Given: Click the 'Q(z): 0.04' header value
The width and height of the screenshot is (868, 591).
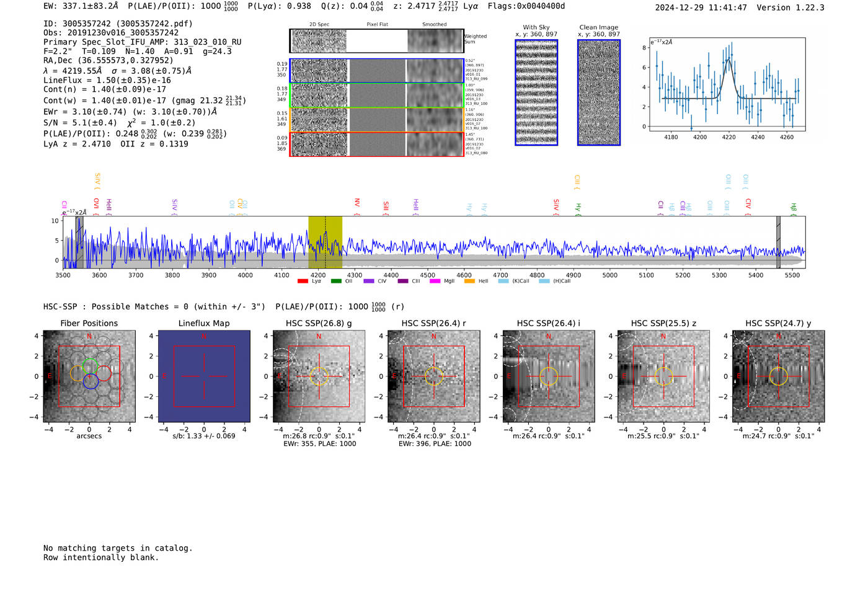Looking at the screenshot, I should [x=345, y=6].
